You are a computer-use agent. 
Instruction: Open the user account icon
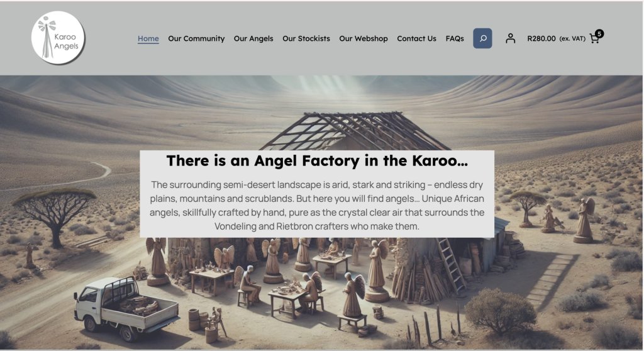[510, 38]
